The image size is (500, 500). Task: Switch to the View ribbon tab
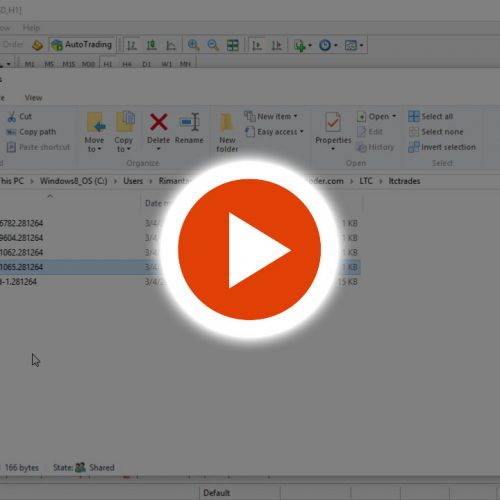pos(33,98)
